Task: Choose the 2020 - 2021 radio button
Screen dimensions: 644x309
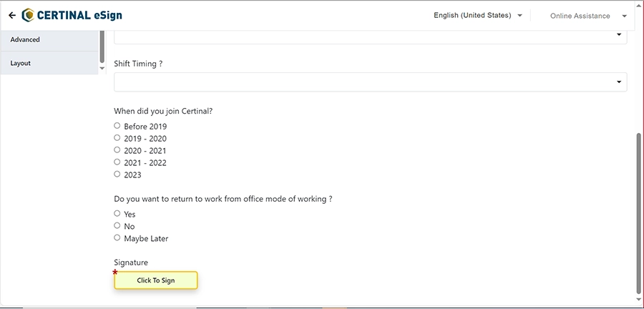Action: (117, 149)
